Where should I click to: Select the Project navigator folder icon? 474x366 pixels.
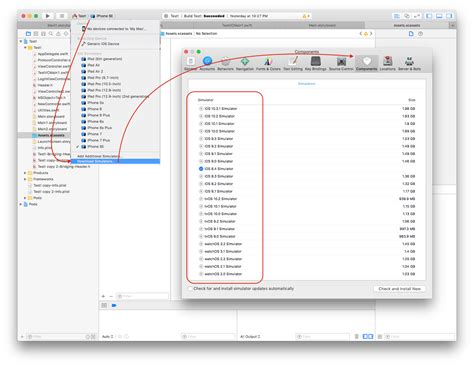[x=28, y=34]
